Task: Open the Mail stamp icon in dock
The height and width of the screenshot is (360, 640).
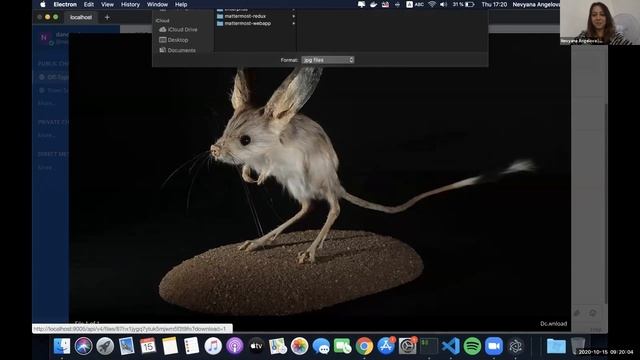Action: pos(127,346)
